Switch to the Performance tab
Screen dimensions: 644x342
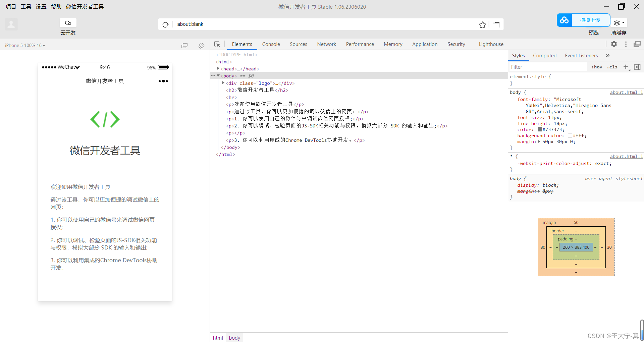coord(360,44)
